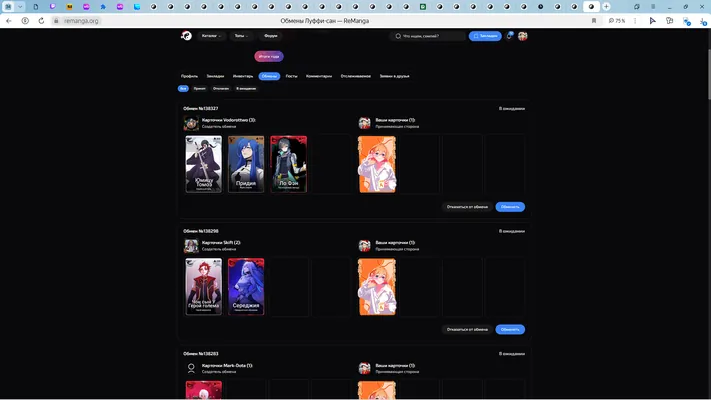711x400 pixels.
Task: Open the Vodorottwo creator avatar
Action: click(191, 123)
